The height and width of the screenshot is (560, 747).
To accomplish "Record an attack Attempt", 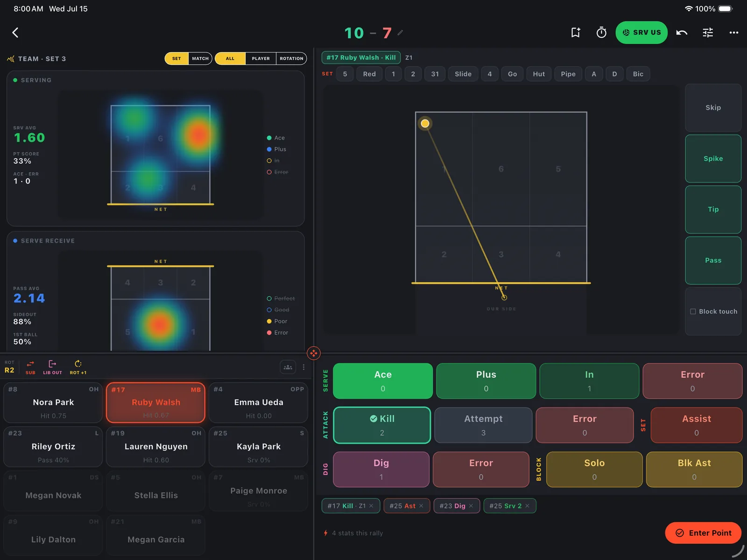I will [x=483, y=425].
